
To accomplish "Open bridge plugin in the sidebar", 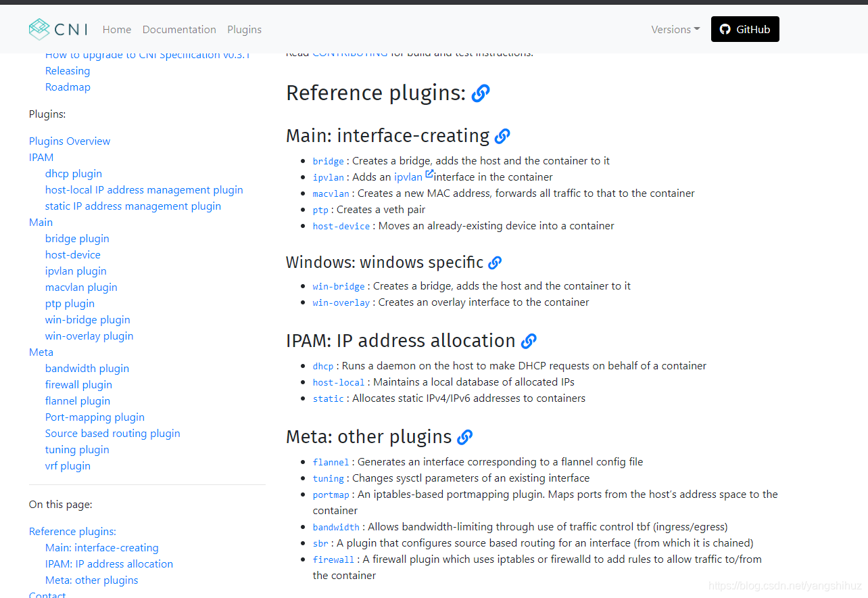I will tap(77, 238).
